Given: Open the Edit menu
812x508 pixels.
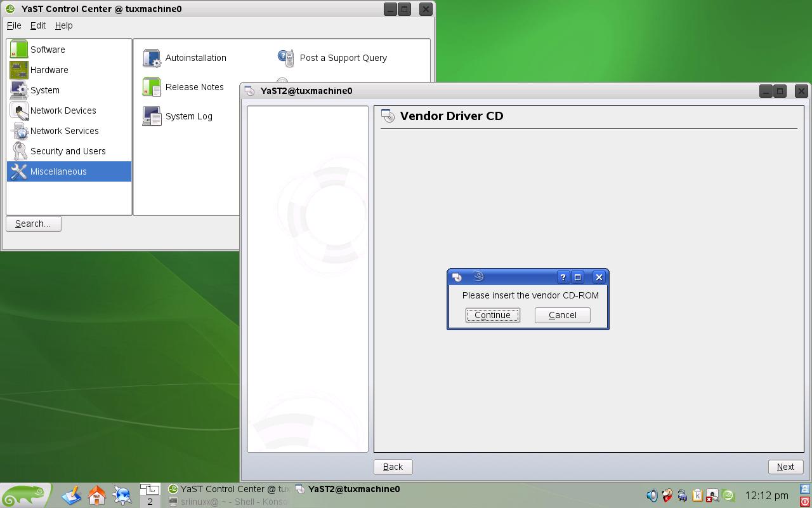Looking at the screenshot, I should [x=38, y=25].
